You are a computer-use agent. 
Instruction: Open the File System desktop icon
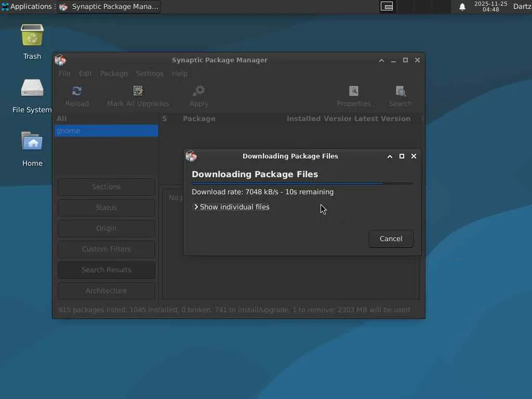tap(32, 88)
